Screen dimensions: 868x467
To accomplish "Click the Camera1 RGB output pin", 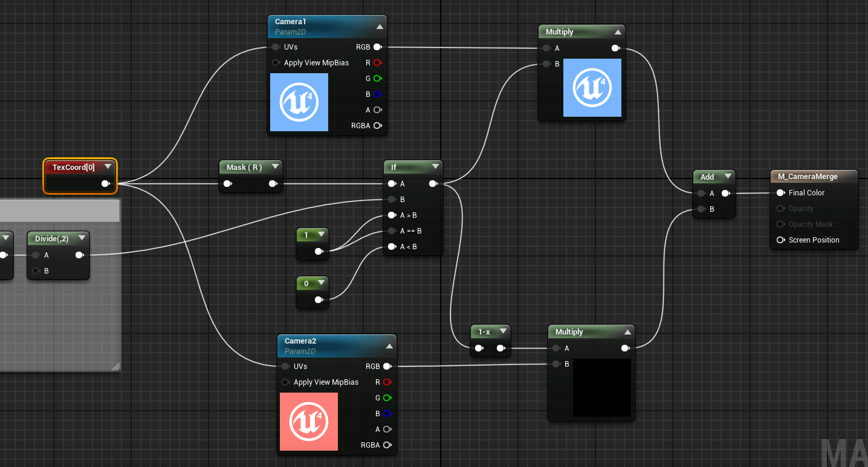I will (x=377, y=47).
